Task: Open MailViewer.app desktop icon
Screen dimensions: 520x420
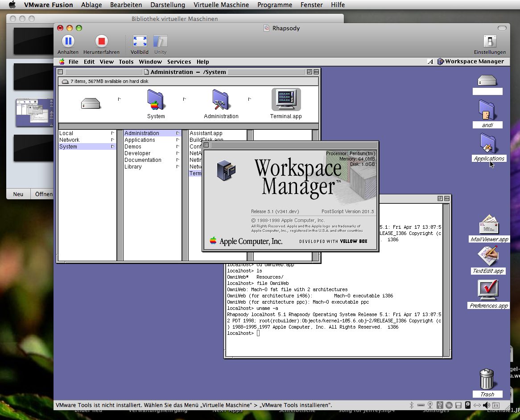Action: click(x=489, y=225)
